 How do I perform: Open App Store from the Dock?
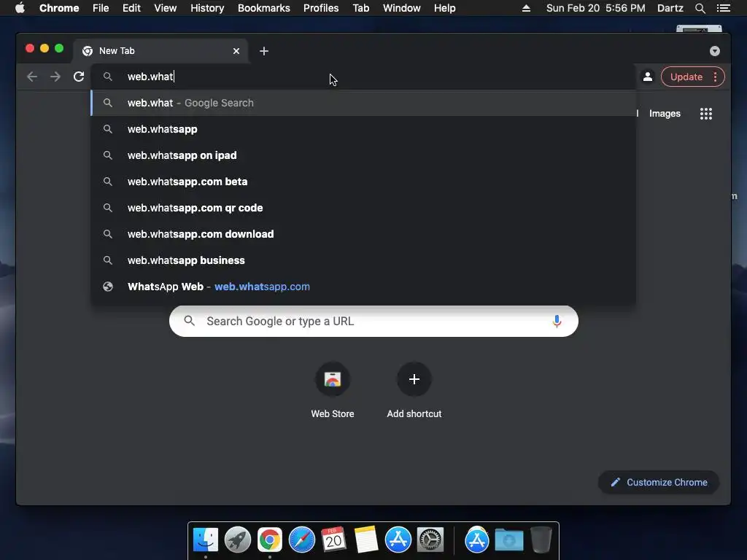[x=398, y=540]
